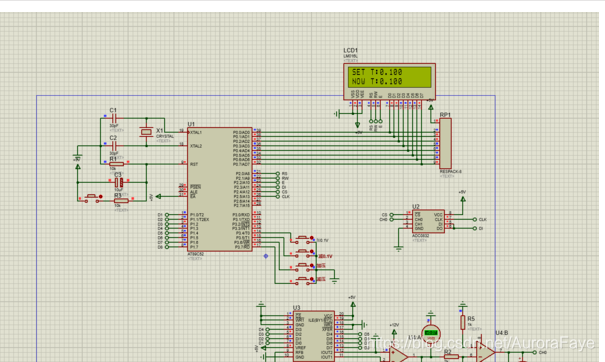Click the push button labeled +0.1V on P3.4
The image size is (605, 362).
pyautogui.click(x=303, y=239)
